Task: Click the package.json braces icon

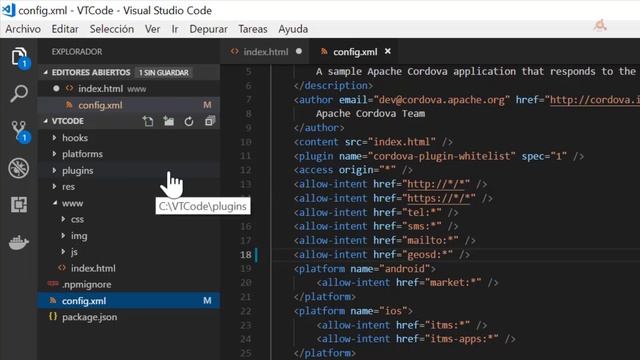Action: [53, 316]
